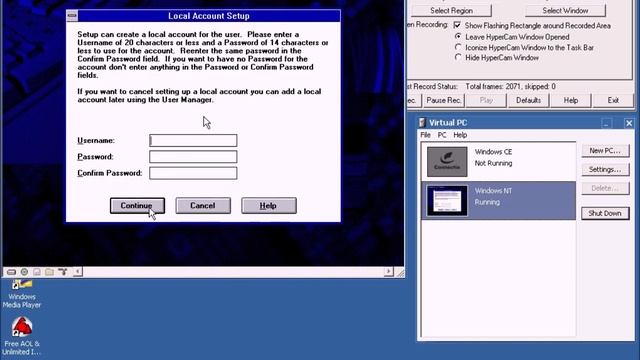This screenshot has height=360, width=640.
Task: Open Free AOL & Unlimited Internet shortcut
Action: coord(22,336)
